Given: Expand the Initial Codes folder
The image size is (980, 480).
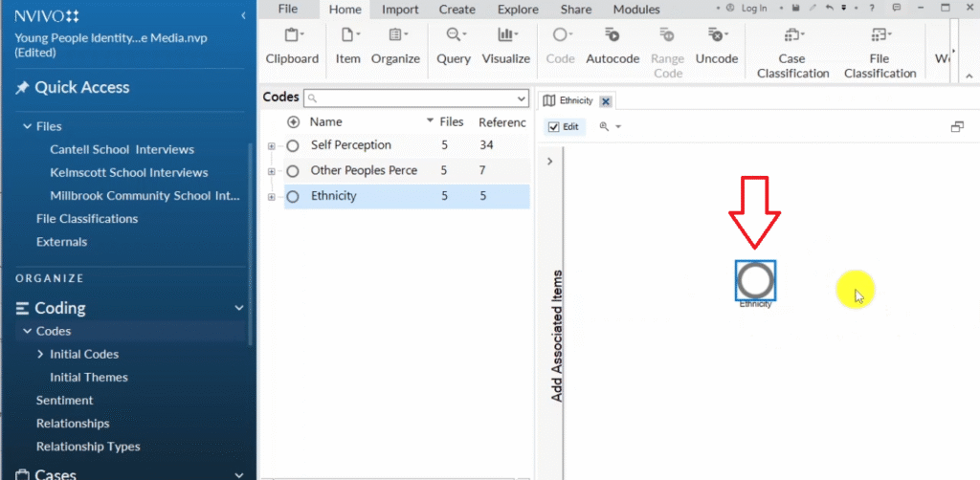Looking at the screenshot, I should pyautogui.click(x=40, y=354).
